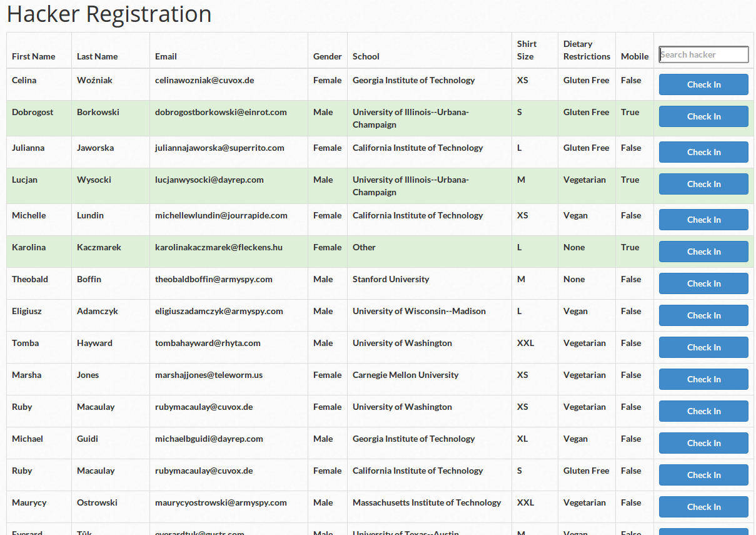Check in Celina Woźniak
The height and width of the screenshot is (535, 756).
point(703,84)
